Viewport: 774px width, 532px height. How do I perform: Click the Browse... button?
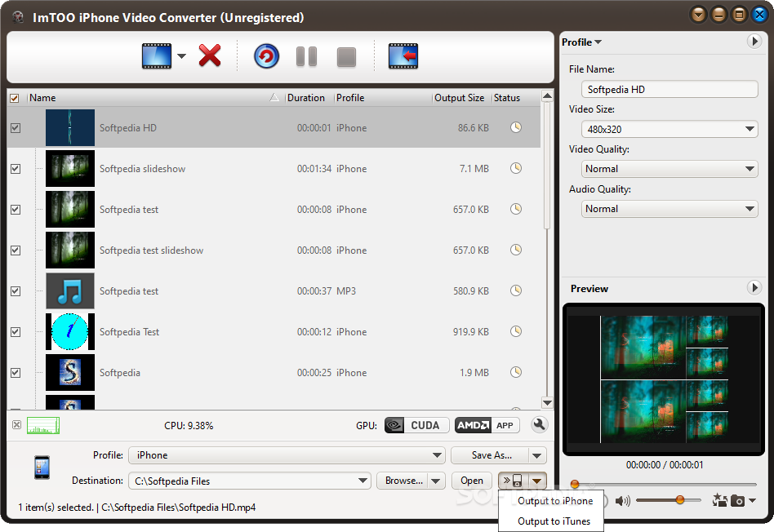(x=403, y=481)
